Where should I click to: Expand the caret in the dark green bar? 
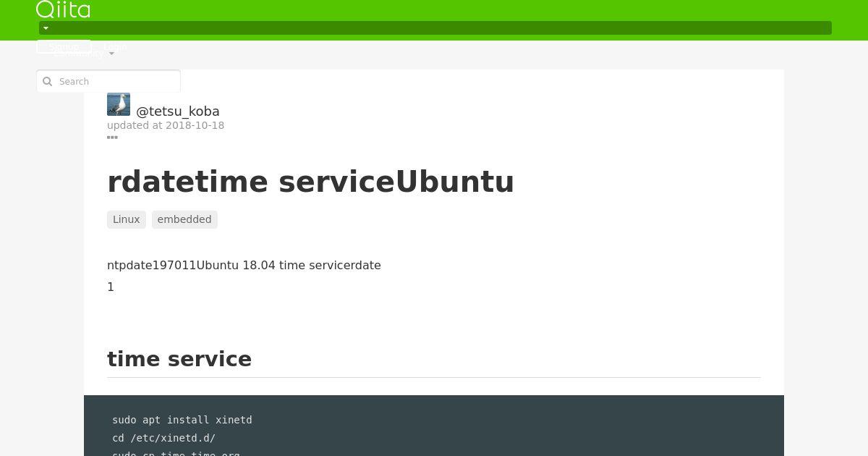click(x=46, y=28)
